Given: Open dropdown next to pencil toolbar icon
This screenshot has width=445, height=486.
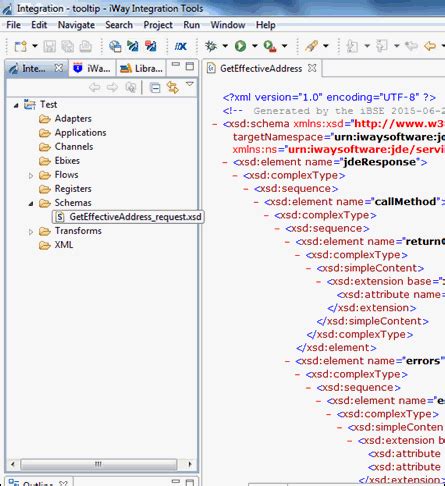Looking at the screenshot, I should [326, 46].
